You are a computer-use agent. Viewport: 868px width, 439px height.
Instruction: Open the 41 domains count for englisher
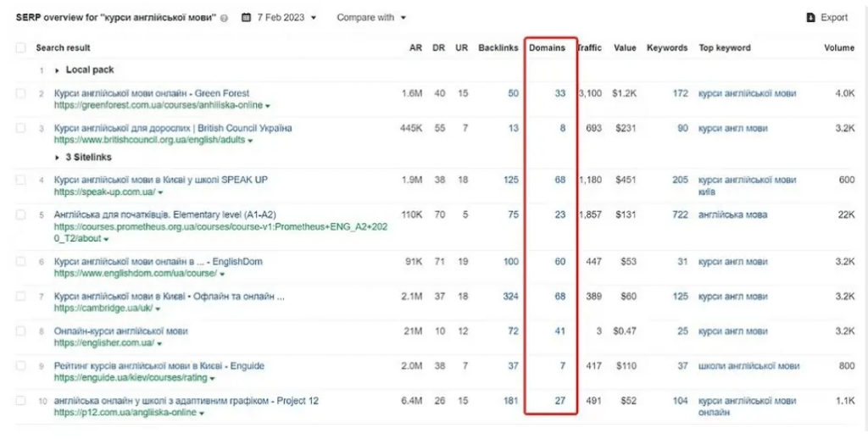tap(560, 331)
